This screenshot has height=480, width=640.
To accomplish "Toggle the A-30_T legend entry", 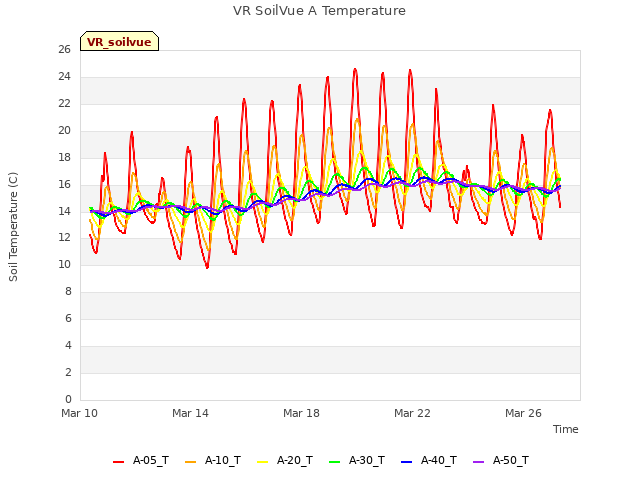I will pyautogui.click(x=357, y=461).
